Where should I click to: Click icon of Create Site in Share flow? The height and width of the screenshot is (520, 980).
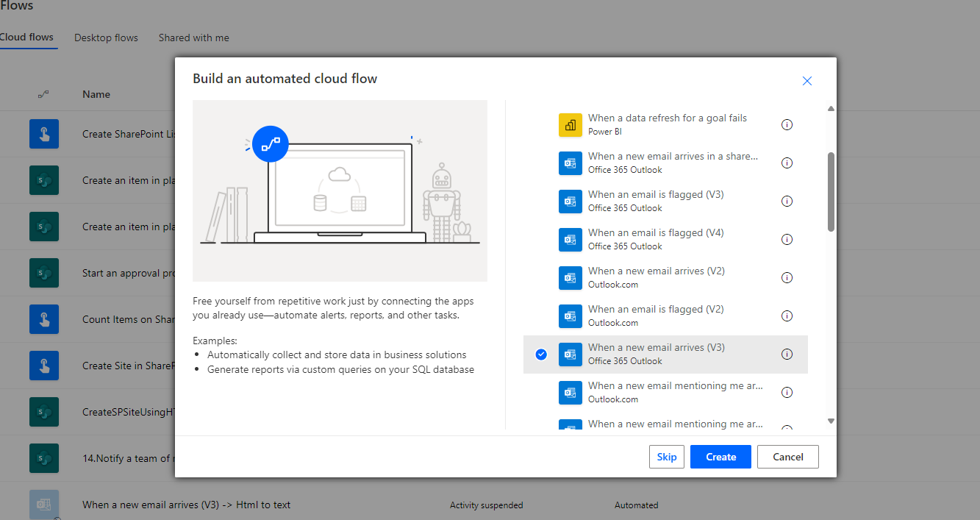click(44, 366)
